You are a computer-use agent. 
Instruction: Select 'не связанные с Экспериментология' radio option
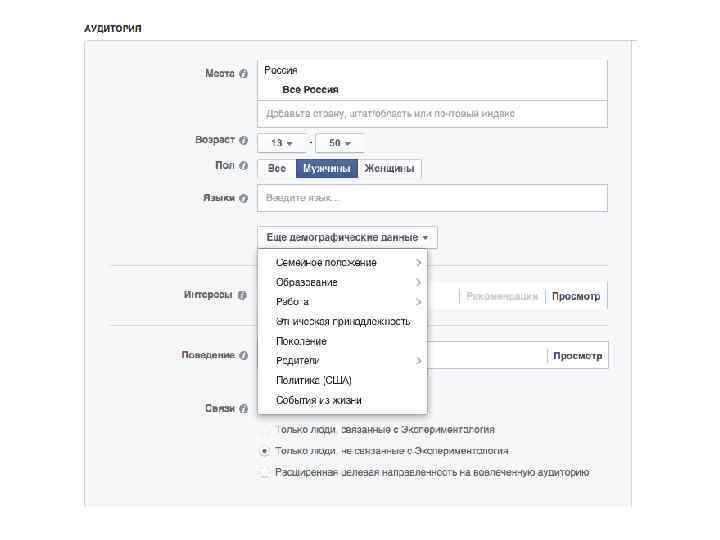coord(264,451)
